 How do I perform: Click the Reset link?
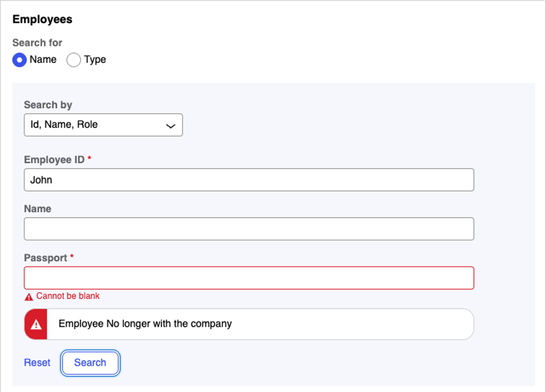(x=37, y=362)
